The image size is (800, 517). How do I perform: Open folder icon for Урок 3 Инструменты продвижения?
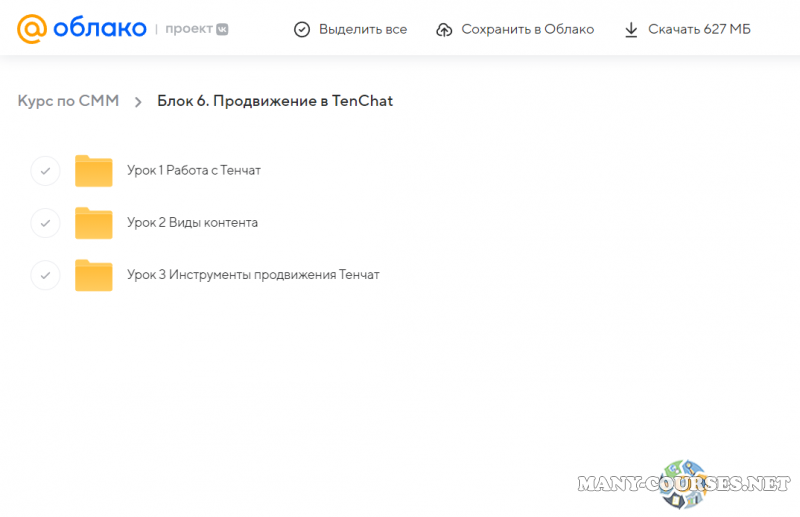click(x=94, y=275)
